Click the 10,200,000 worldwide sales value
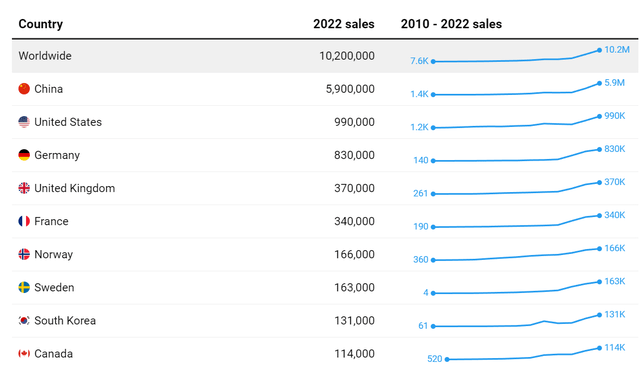The image size is (640, 376). [x=347, y=56]
